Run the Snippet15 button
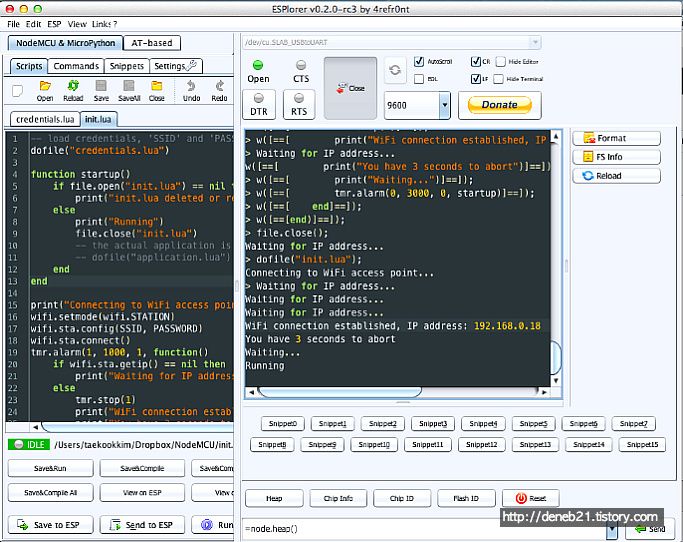683x542 pixels. pos(642,444)
